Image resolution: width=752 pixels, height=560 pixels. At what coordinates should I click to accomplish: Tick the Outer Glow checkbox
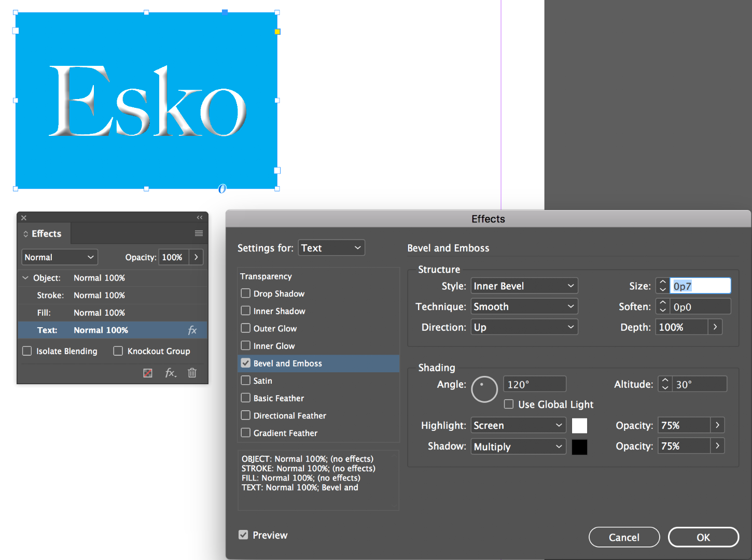(246, 328)
